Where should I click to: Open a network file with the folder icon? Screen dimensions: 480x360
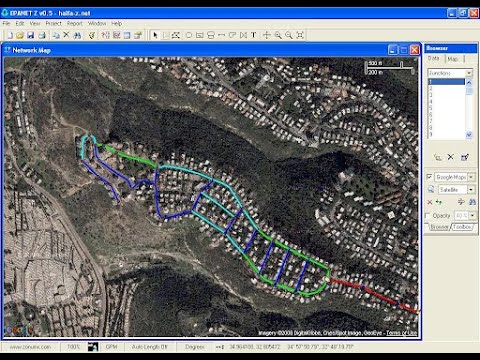tap(20, 35)
